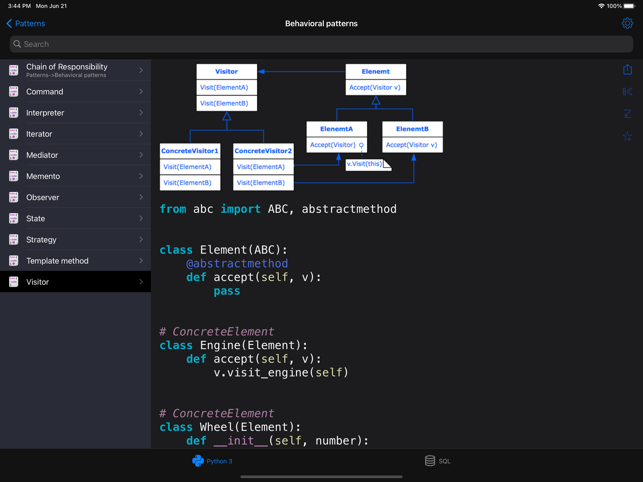The image size is (643, 482).
Task: Open the Strategy pattern
Action: point(75,240)
